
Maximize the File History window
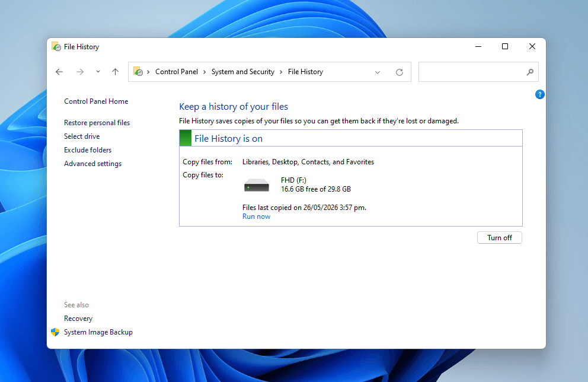[505, 46]
